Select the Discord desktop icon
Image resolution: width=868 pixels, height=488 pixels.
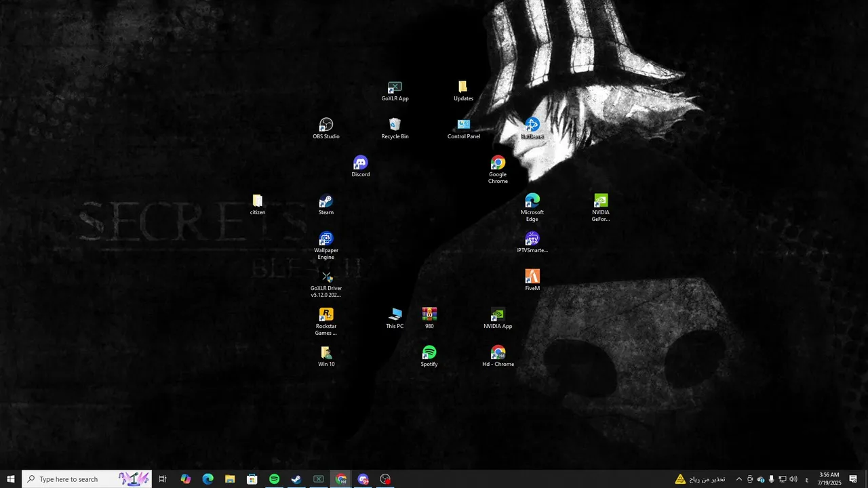point(361,167)
